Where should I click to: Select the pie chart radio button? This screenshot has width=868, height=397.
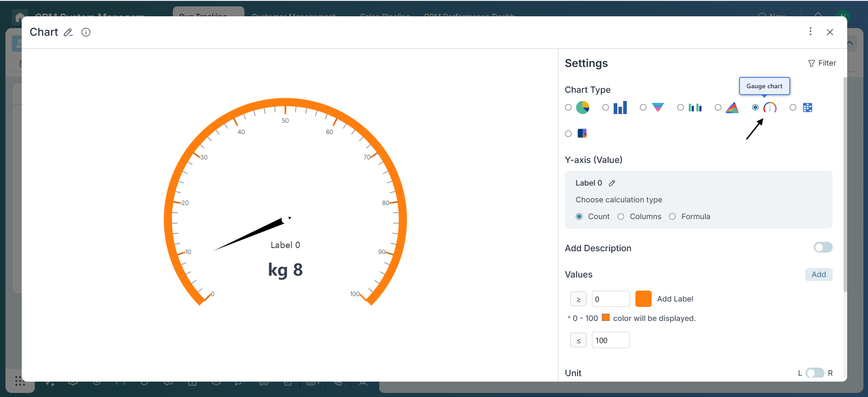568,107
